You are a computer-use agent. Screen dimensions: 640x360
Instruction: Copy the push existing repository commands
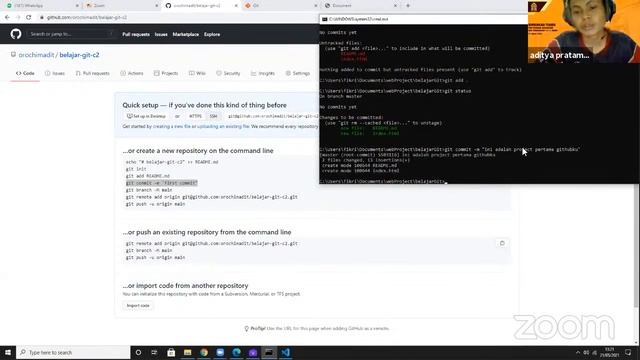[502, 243]
